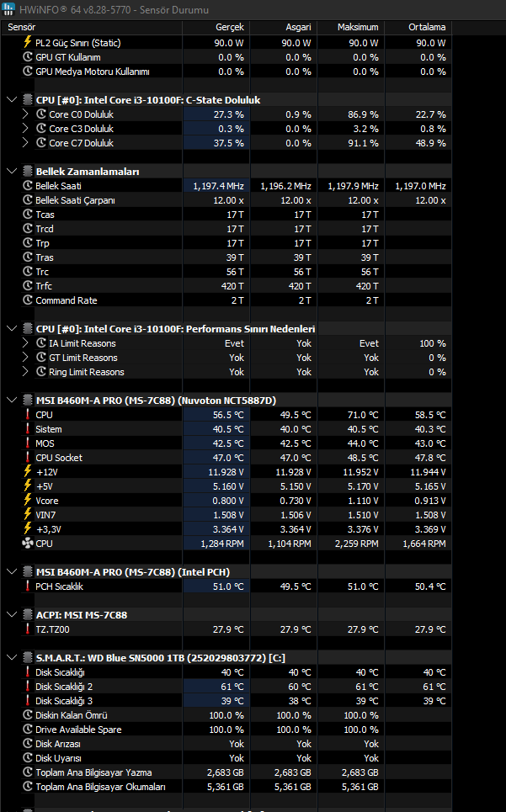506x812 pixels.
Task: Select the Drive Available Spare row label
Action: tap(78, 730)
